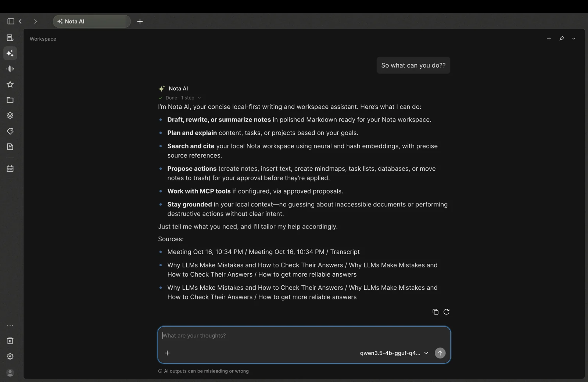Click the Workspace breadcrumb label
Image resolution: width=588 pixels, height=382 pixels.
tap(43, 39)
